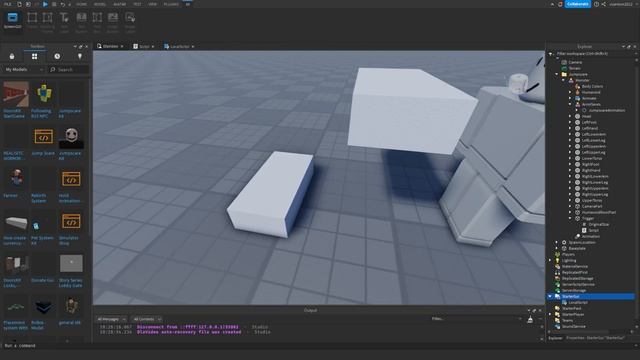Select Jump Scare script item in Toolbox
640x360 pixels.
44,137
